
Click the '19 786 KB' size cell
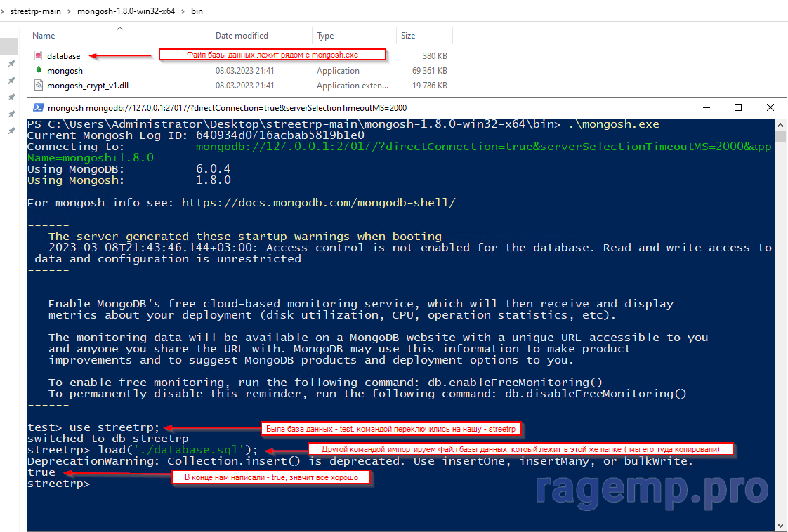(430, 86)
